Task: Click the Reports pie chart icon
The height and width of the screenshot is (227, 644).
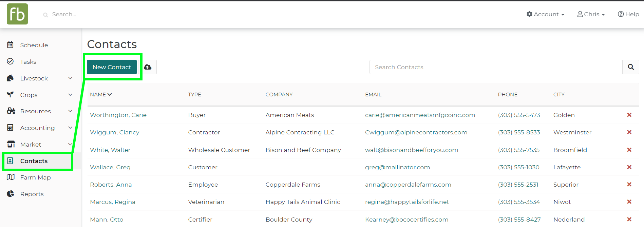Action: point(11,194)
